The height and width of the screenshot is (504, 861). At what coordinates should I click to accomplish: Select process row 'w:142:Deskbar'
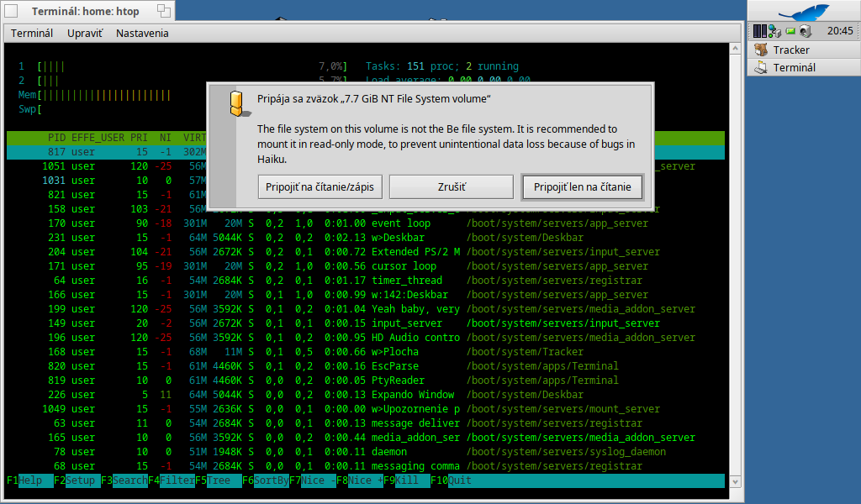(366, 295)
